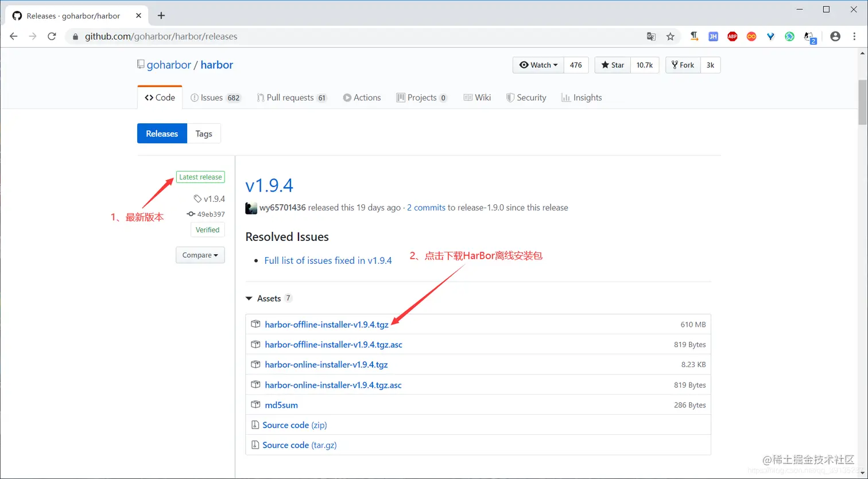Image resolution: width=868 pixels, height=479 pixels.
Task: Open Full list of issues fixed in v1.9.4
Action: (328, 260)
